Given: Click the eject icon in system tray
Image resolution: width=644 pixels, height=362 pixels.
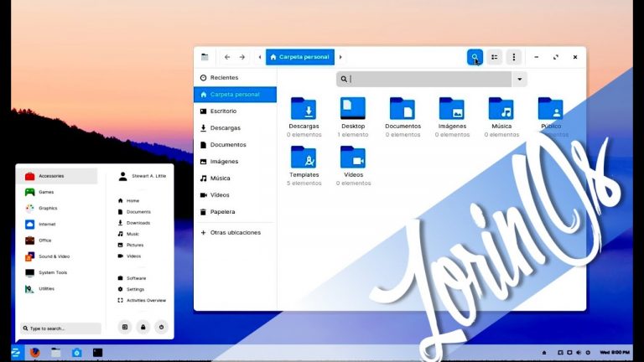Looking at the screenshot, I should [x=544, y=353].
